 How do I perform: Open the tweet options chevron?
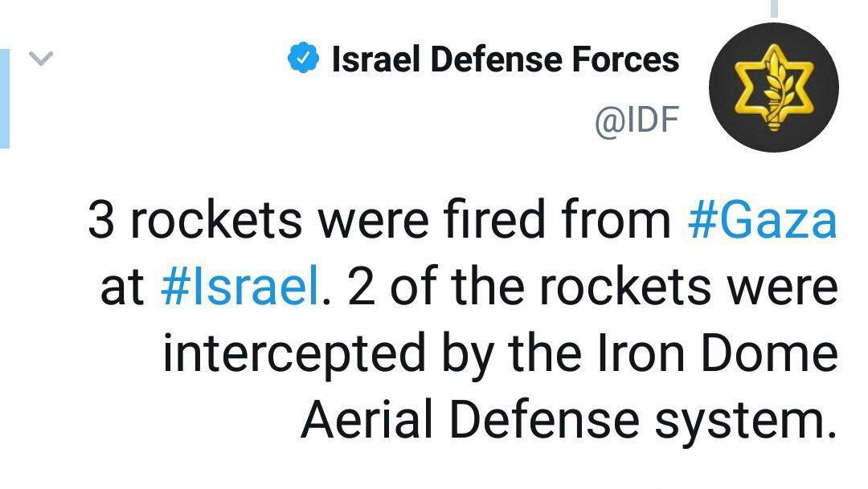click(x=41, y=58)
